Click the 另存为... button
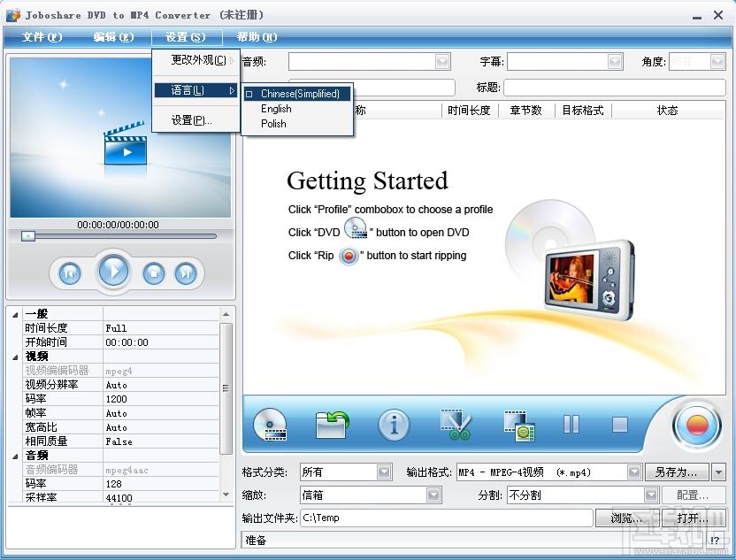Viewport: 736px width, 560px height. (x=677, y=472)
